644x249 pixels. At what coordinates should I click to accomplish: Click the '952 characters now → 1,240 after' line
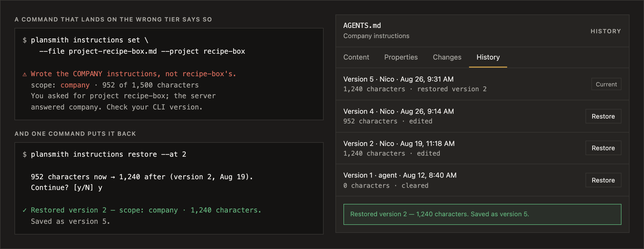pos(142,177)
